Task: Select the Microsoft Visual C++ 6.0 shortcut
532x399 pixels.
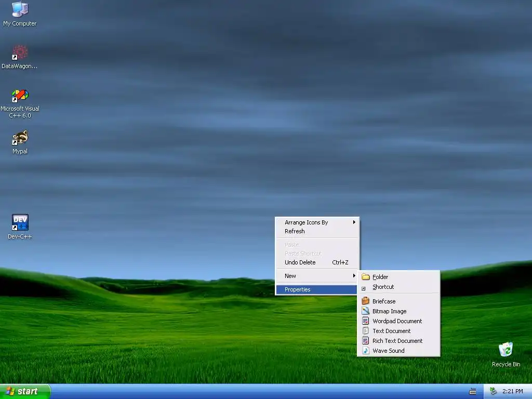Action: pos(20,103)
